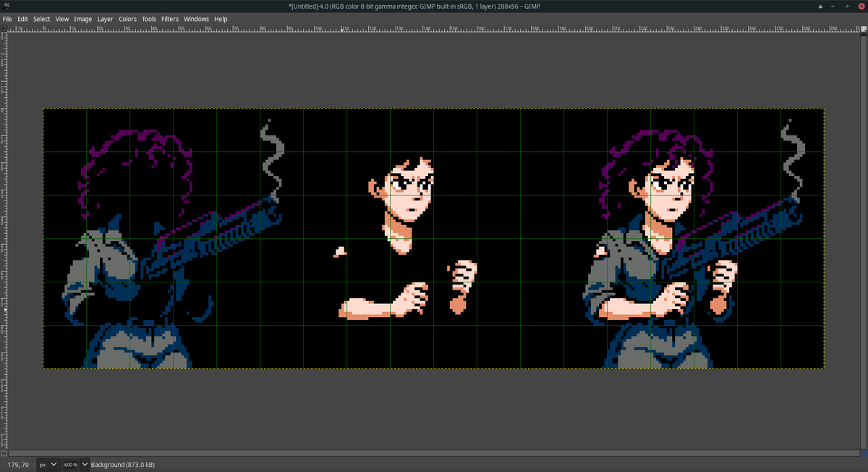Click the zoom-on-resize icon at top-right of canvas
Viewport: 868px width, 472px height.
[x=864, y=28]
